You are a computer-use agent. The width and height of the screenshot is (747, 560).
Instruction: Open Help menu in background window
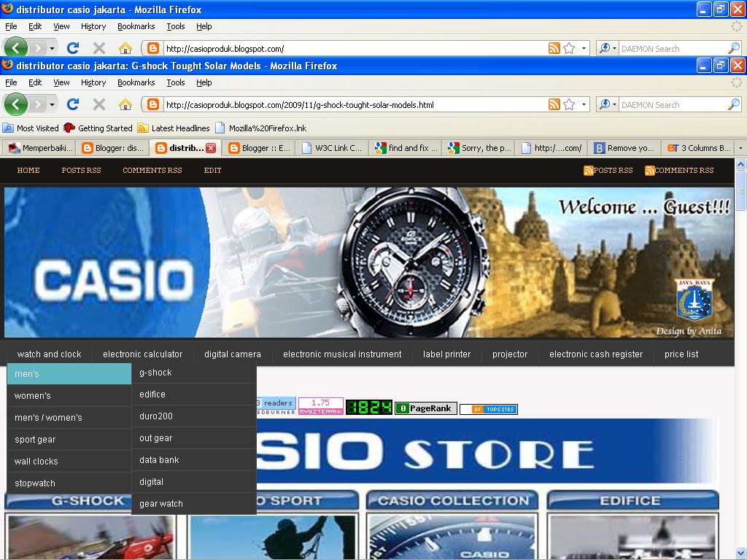click(x=204, y=26)
